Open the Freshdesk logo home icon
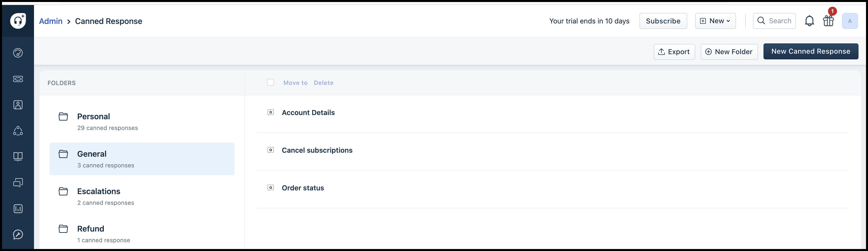The height and width of the screenshot is (251, 868). pyautogui.click(x=18, y=21)
